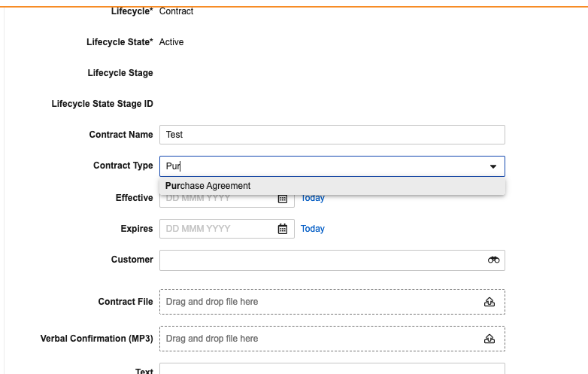Click the Lifecycle State value Active

[171, 42]
